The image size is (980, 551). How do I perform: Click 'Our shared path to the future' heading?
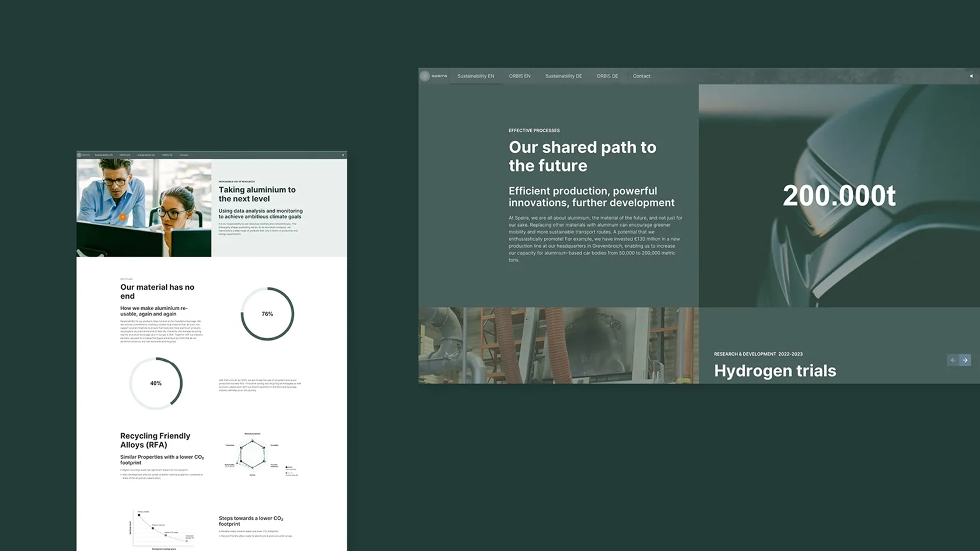point(582,156)
